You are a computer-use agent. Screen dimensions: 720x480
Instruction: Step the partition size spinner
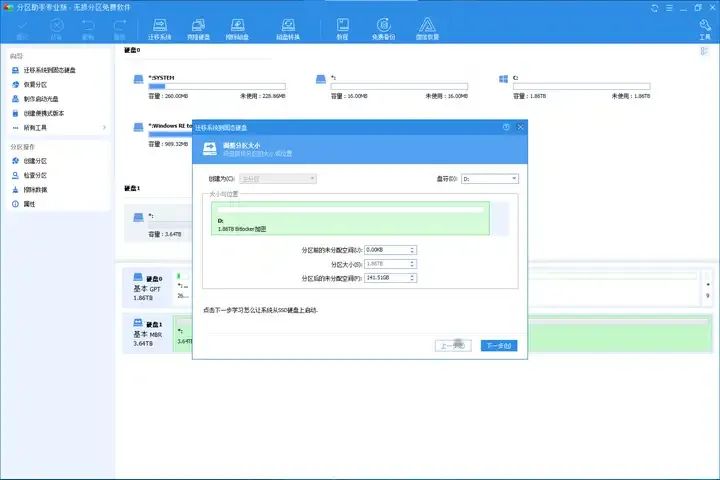[412, 264]
